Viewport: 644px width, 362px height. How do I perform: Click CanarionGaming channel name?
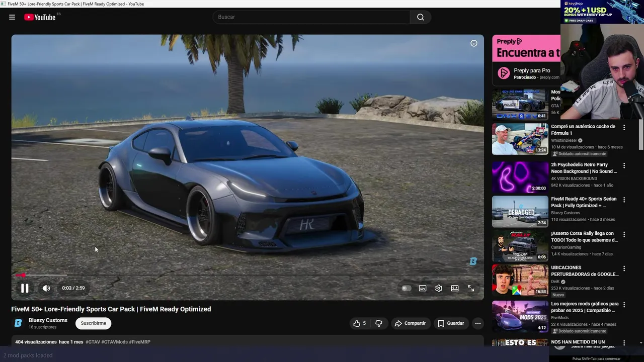pyautogui.click(x=566, y=247)
